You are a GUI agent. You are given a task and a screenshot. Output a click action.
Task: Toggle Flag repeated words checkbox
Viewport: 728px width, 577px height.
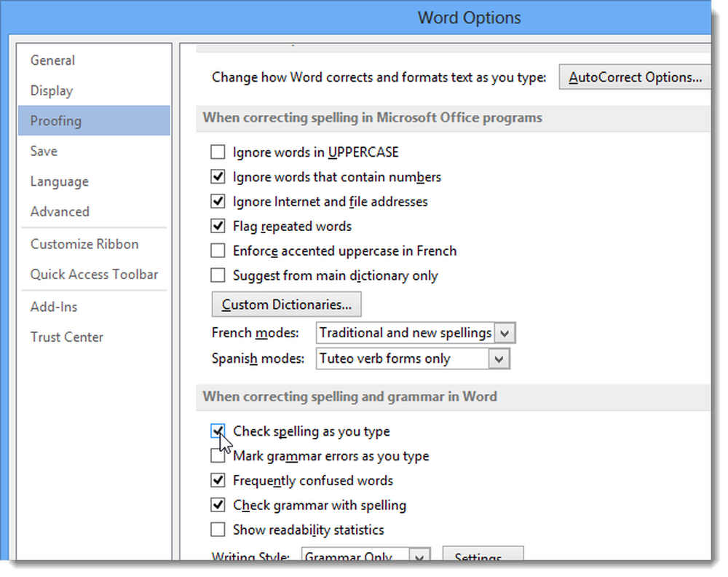click(218, 226)
